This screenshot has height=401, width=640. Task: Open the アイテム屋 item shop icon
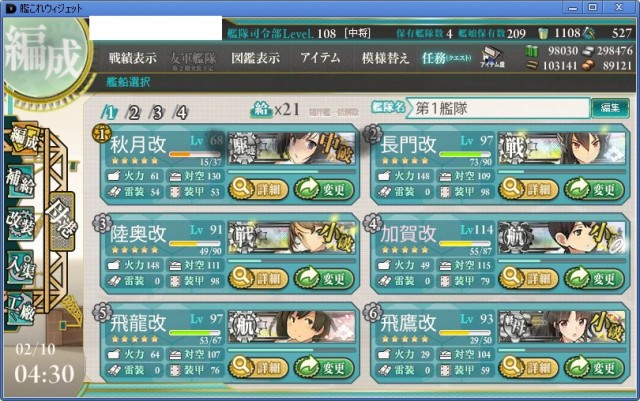493,57
